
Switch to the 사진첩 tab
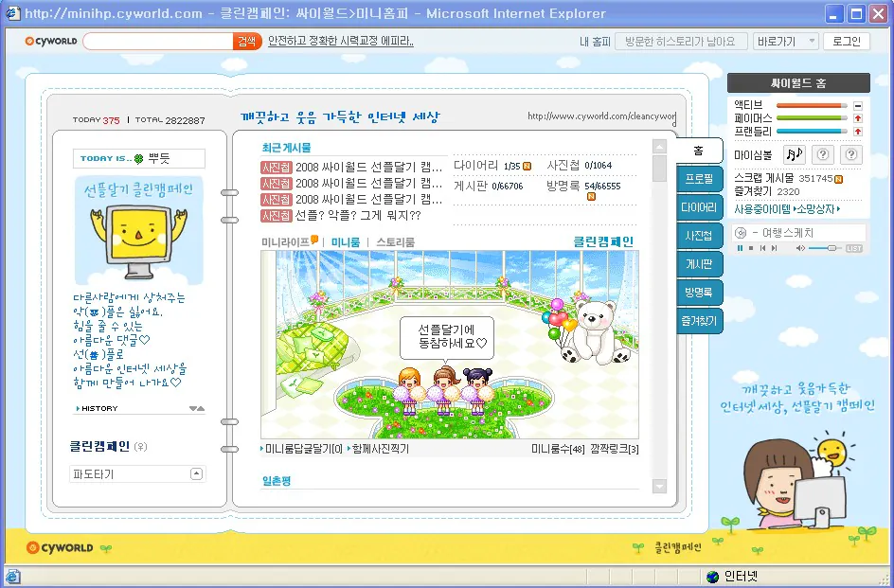coord(700,236)
